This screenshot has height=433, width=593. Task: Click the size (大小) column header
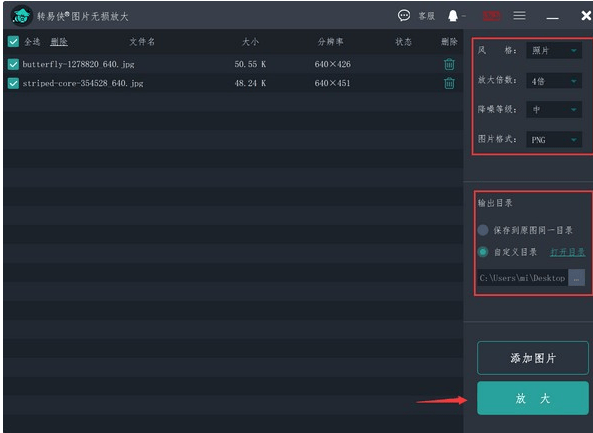(250, 42)
